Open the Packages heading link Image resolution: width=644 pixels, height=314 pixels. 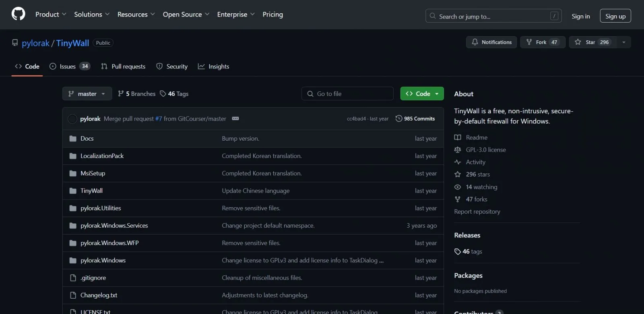tap(468, 276)
